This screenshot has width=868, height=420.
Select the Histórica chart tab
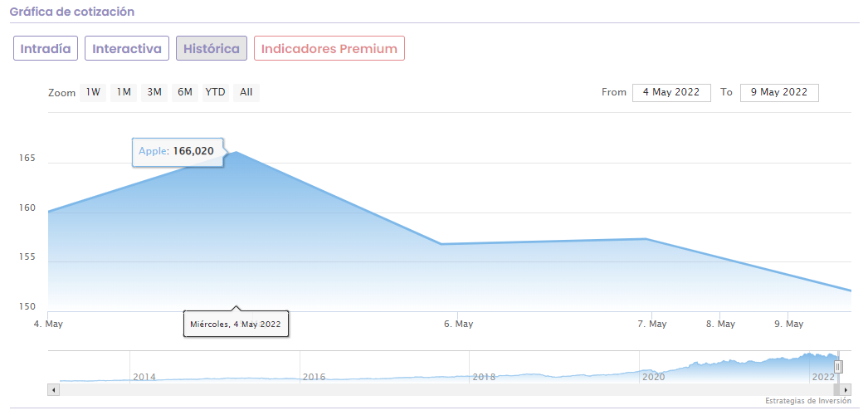(212, 48)
